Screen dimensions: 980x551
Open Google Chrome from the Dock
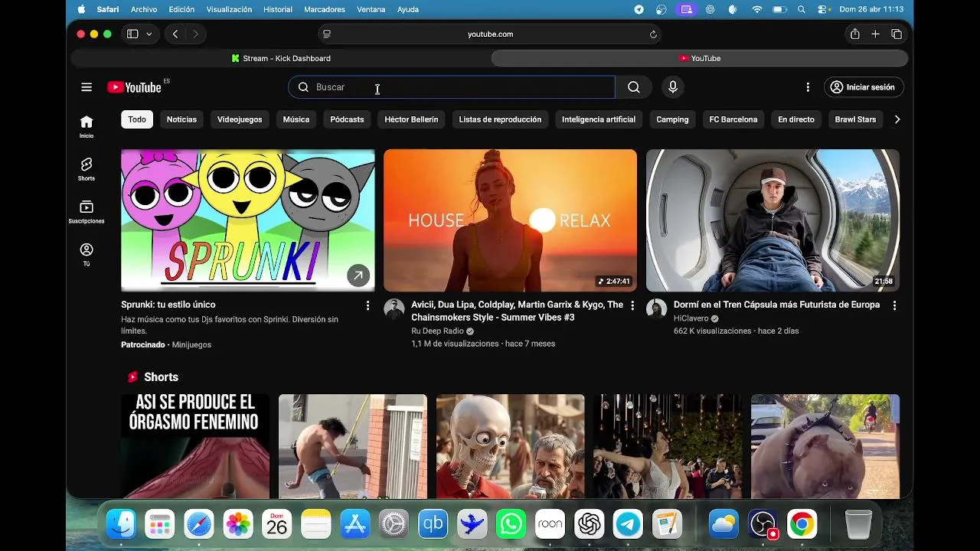pos(802,524)
